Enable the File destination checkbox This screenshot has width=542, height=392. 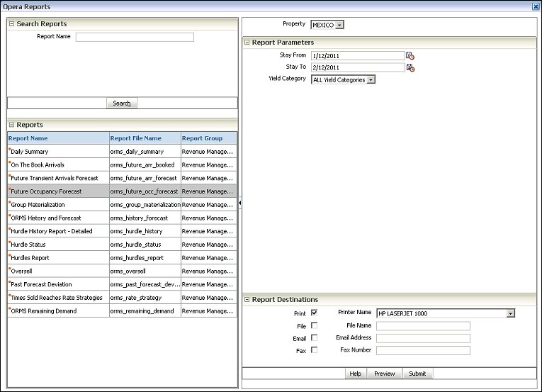[314, 325]
